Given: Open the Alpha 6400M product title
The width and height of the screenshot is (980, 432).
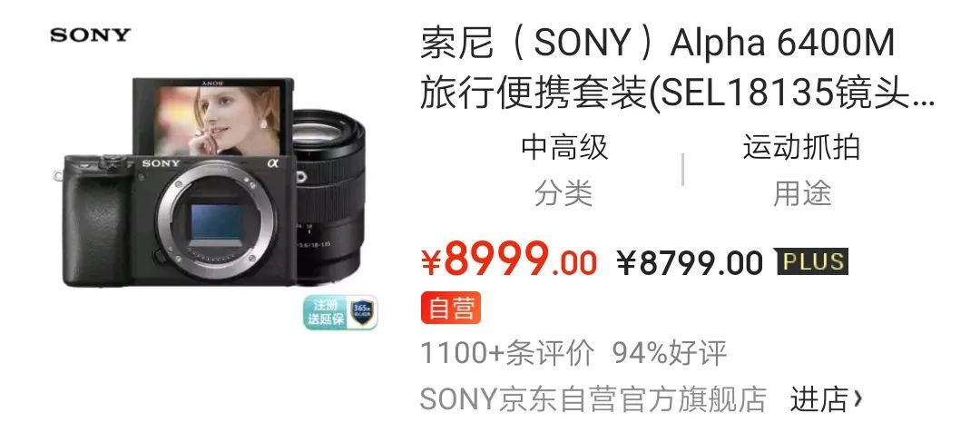Looking at the screenshot, I should tap(676, 69).
